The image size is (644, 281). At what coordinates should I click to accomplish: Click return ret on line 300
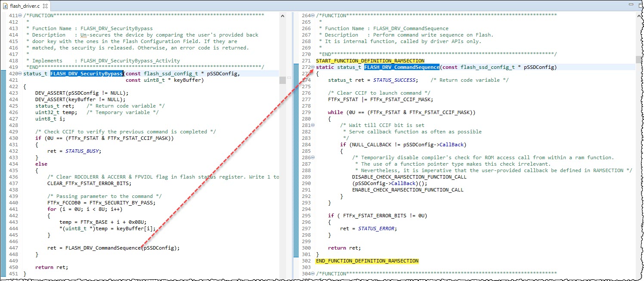coord(344,248)
